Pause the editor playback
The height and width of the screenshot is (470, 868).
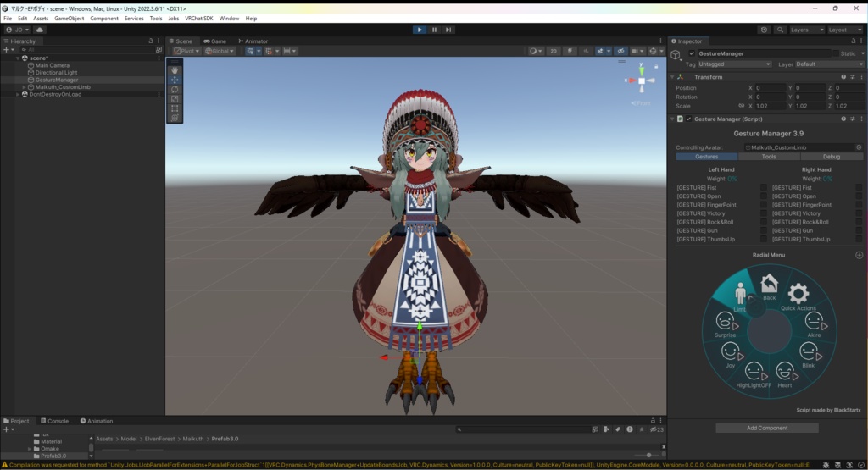434,30
